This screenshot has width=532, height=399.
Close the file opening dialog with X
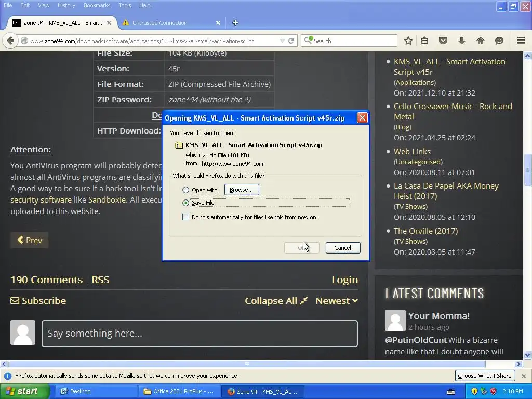point(362,118)
